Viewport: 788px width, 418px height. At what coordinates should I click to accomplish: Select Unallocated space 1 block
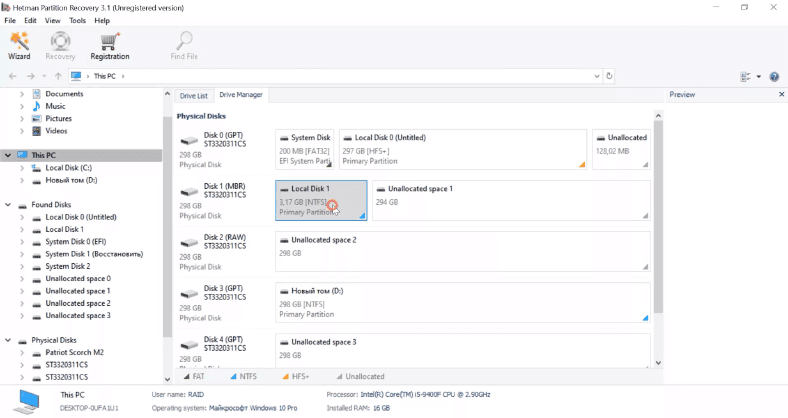511,200
